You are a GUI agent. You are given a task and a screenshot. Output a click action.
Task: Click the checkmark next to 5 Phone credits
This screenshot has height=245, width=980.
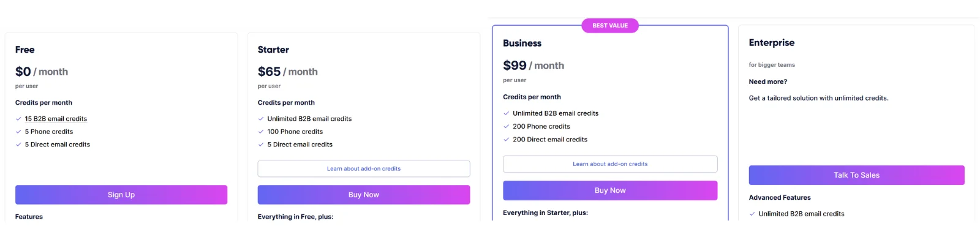[x=18, y=132]
